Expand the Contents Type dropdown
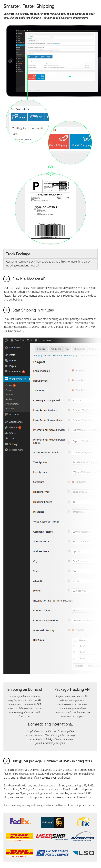101x868 pixels. 84,610
